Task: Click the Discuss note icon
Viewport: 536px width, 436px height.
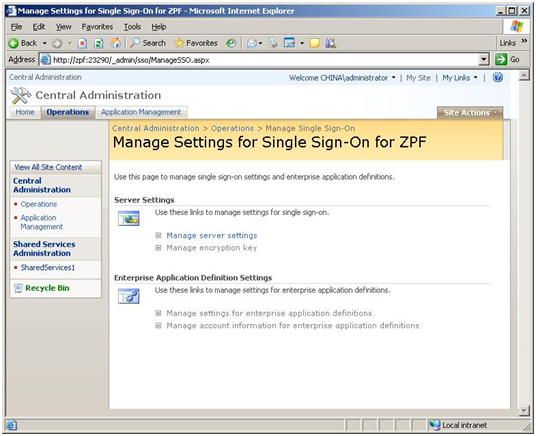Action: point(314,43)
